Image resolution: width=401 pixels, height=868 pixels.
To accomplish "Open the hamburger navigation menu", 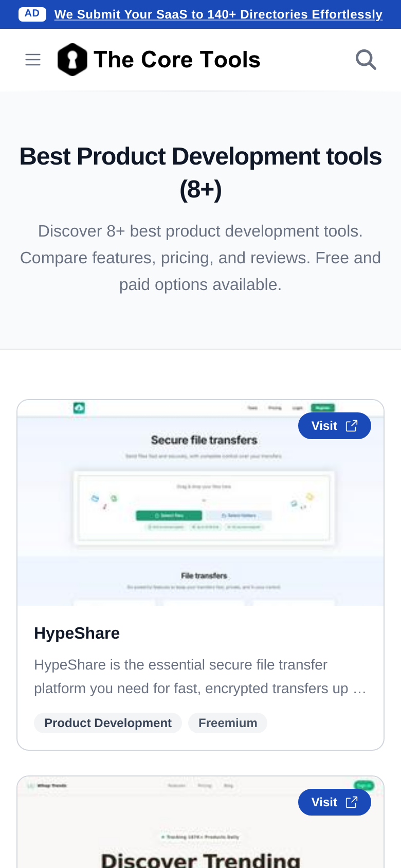I will coord(33,60).
